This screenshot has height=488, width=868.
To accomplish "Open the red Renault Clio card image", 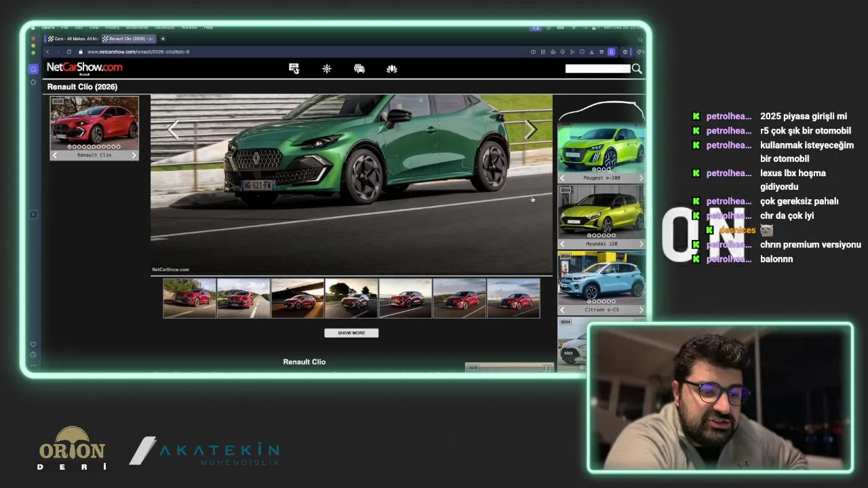I will (94, 123).
